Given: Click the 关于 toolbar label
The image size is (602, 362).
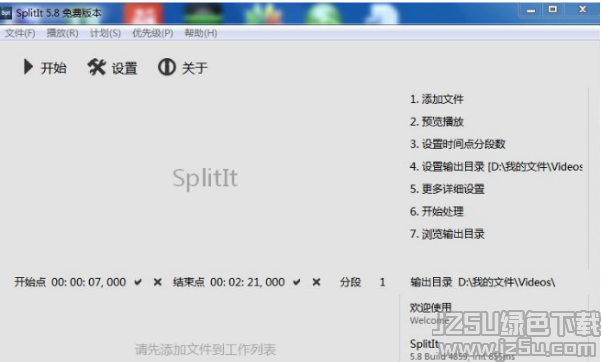Looking at the screenshot, I should click(x=195, y=68).
